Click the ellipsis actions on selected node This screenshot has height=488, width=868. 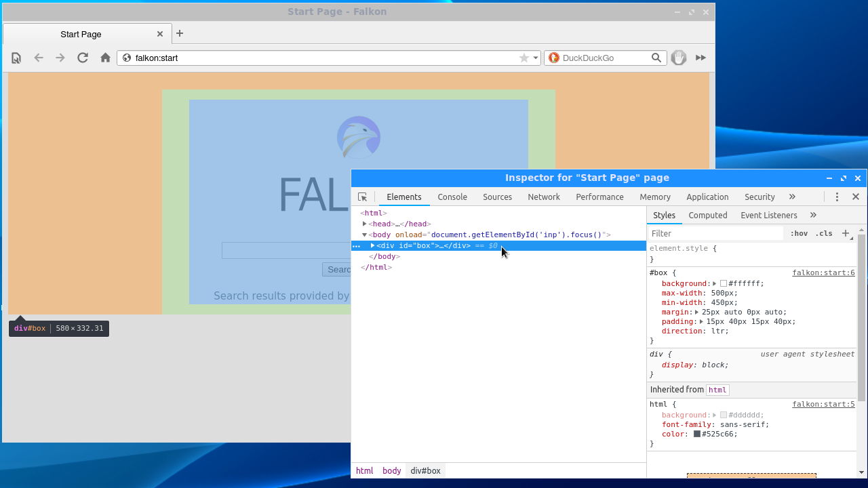tap(357, 246)
